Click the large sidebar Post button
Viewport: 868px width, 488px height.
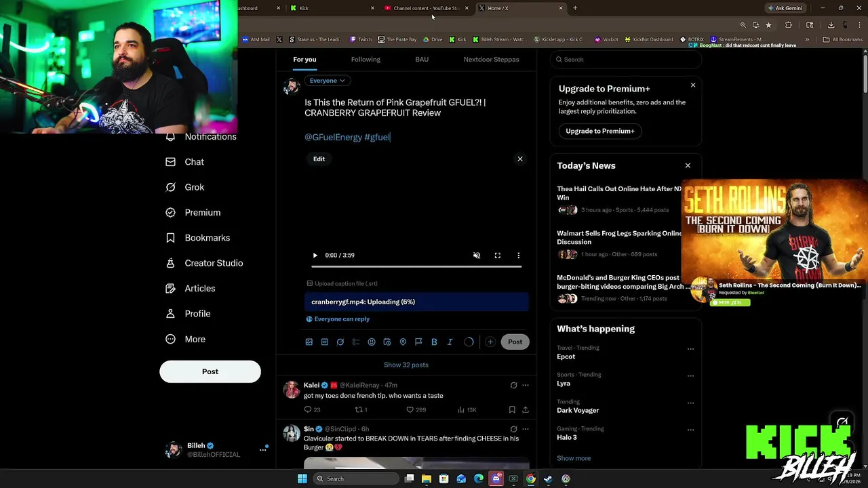point(210,371)
